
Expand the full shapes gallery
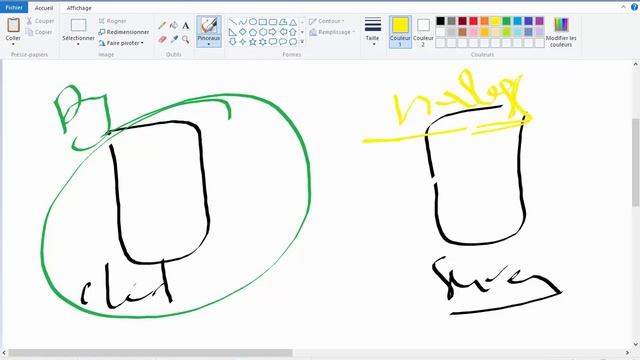pyautogui.click(x=302, y=42)
